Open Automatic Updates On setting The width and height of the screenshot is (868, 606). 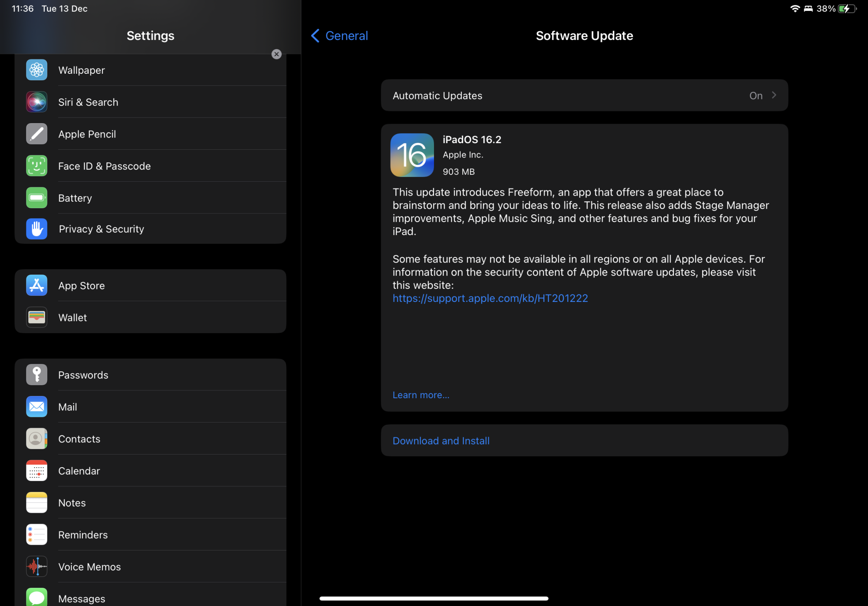coord(756,95)
